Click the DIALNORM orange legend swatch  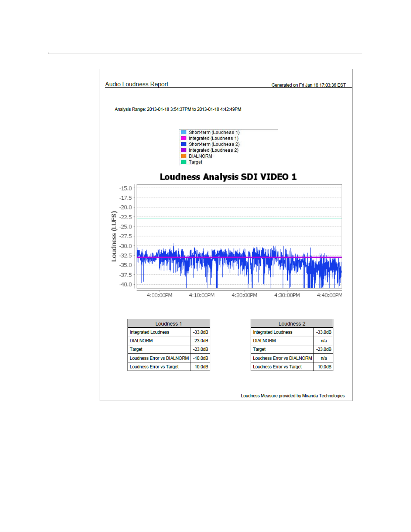(184, 156)
